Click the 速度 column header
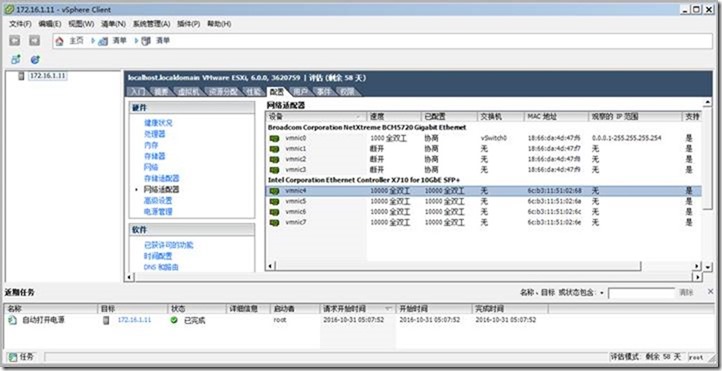 394,117
